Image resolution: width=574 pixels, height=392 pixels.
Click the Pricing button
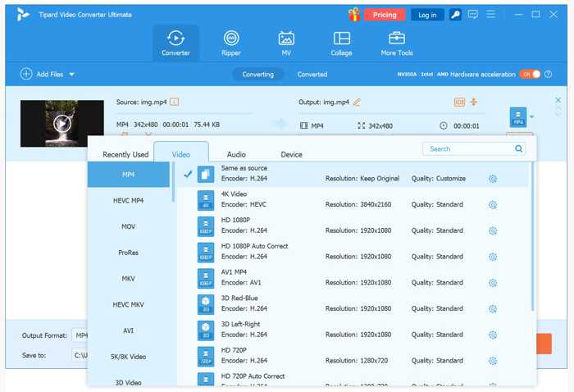point(385,15)
